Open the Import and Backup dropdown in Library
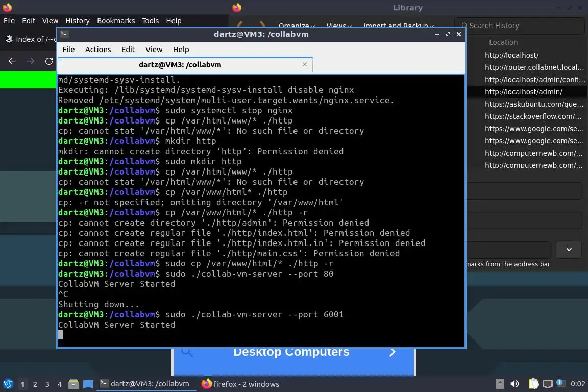Viewport: 588px width, 392px height. (399, 26)
